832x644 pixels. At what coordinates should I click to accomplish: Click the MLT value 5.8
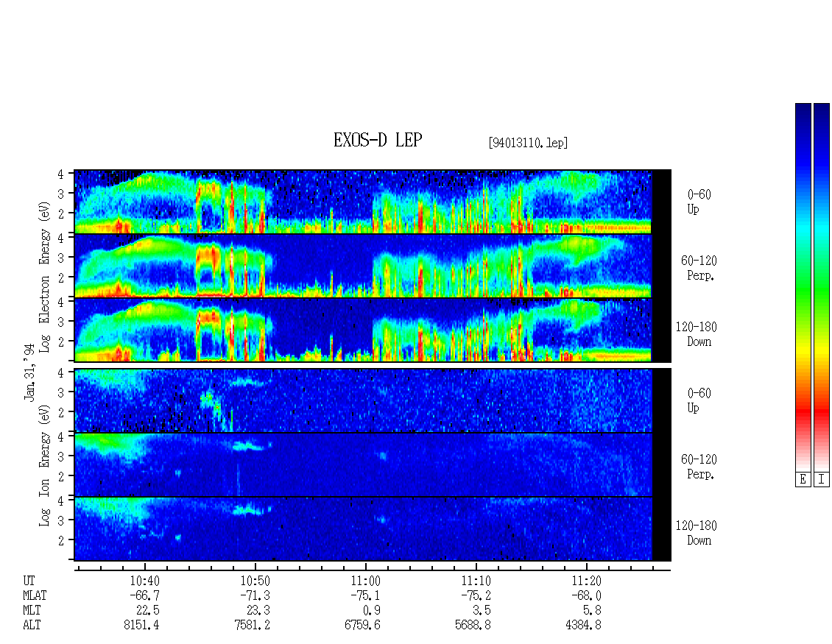pos(592,611)
